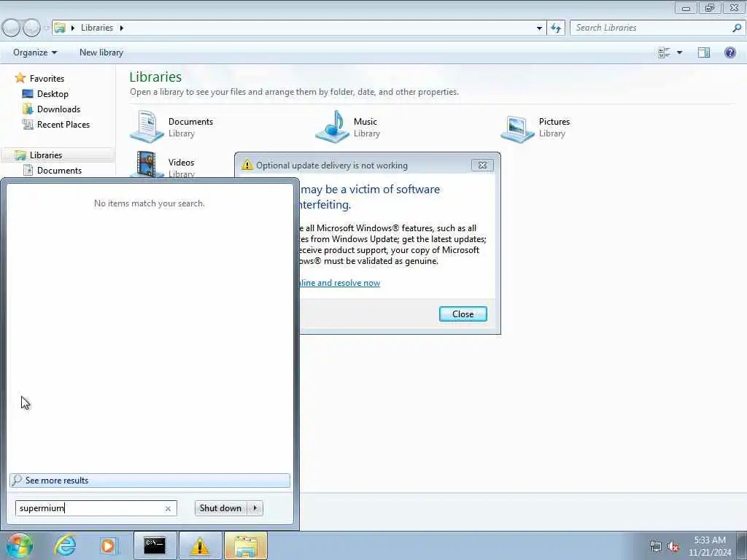This screenshot has height=560, width=747.
Task: Click the Close button in the dialog
Action: pos(463,314)
